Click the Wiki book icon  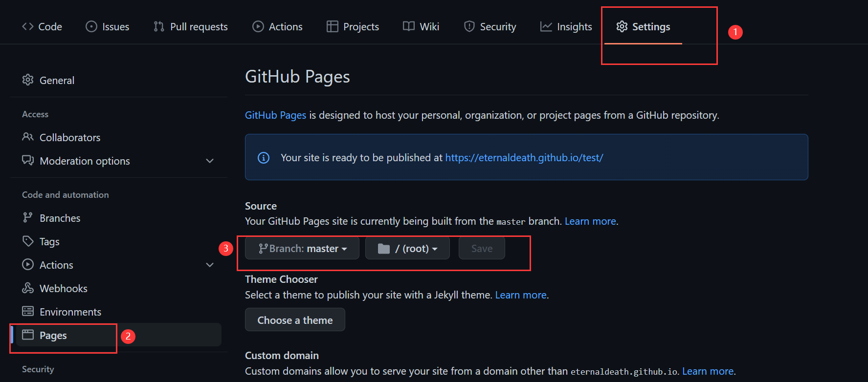point(409,26)
